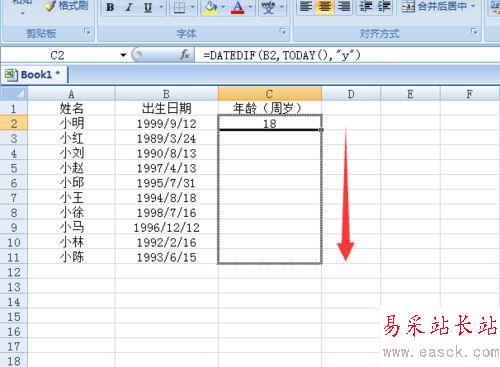The width and height of the screenshot is (500, 367).
Task: Open the Merge and Center dropdown arrow
Action: tap(473, 6)
